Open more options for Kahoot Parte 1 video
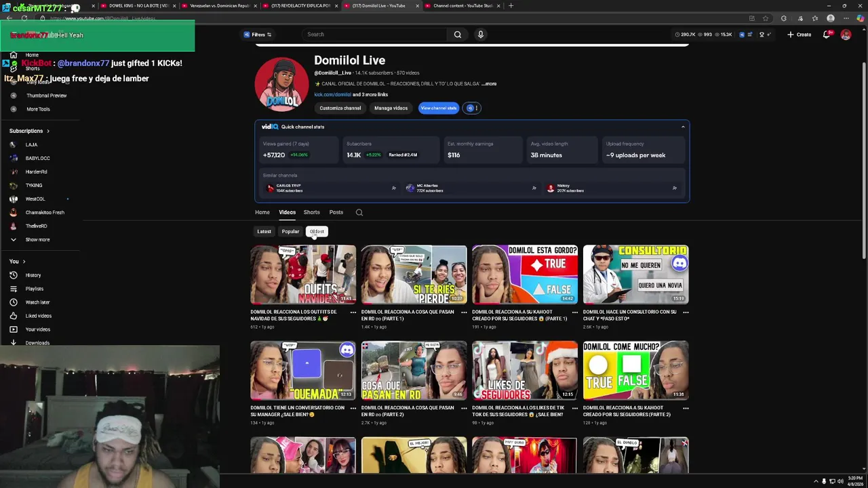Viewport: 868px width, 488px height. (x=574, y=312)
